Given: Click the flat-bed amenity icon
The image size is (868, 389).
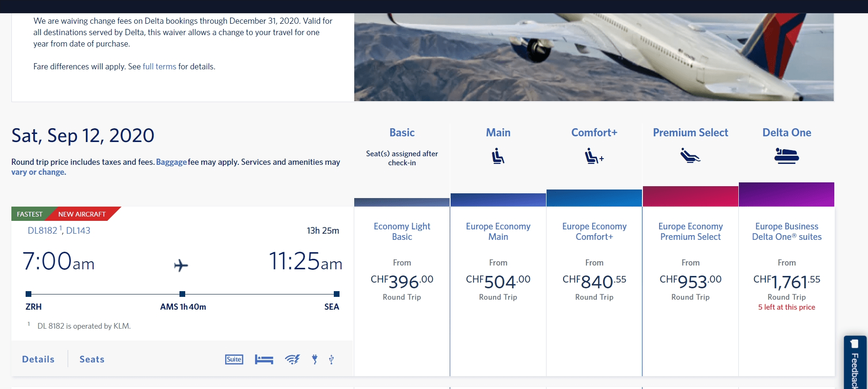Looking at the screenshot, I should 264,360.
